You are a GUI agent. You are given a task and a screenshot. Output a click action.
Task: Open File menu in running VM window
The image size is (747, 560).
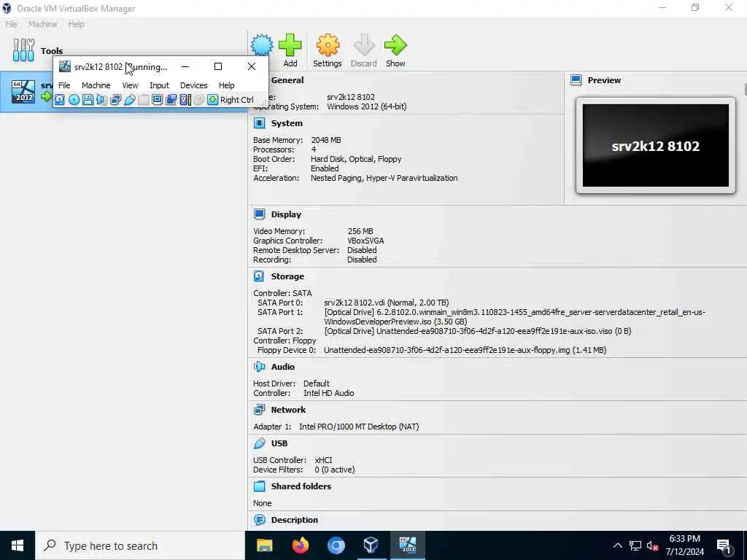pyautogui.click(x=64, y=85)
